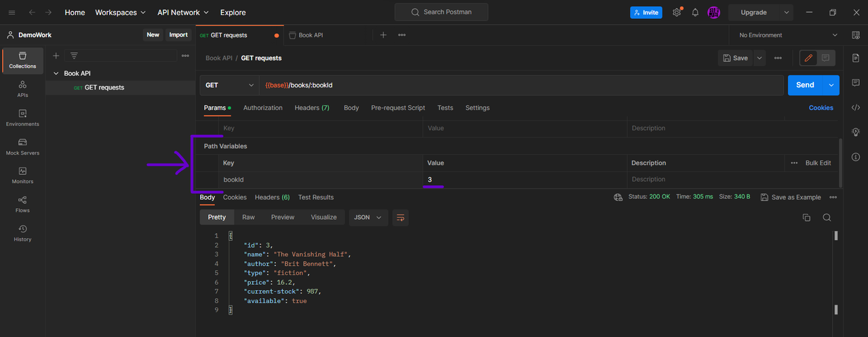Image resolution: width=868 pixels, height=337 pixels.
Task: Go forward with the right arrow
Action: (49, 12)
